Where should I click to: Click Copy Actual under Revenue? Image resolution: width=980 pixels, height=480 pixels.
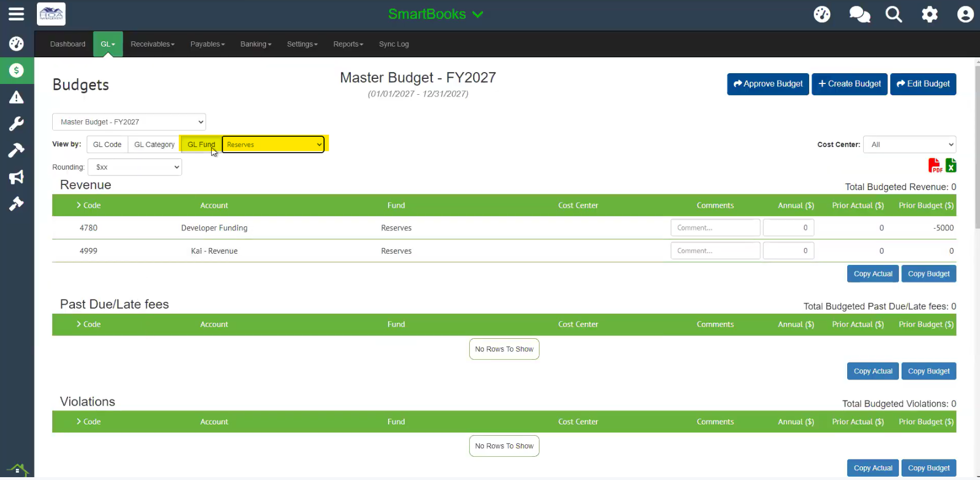[873, 274]
